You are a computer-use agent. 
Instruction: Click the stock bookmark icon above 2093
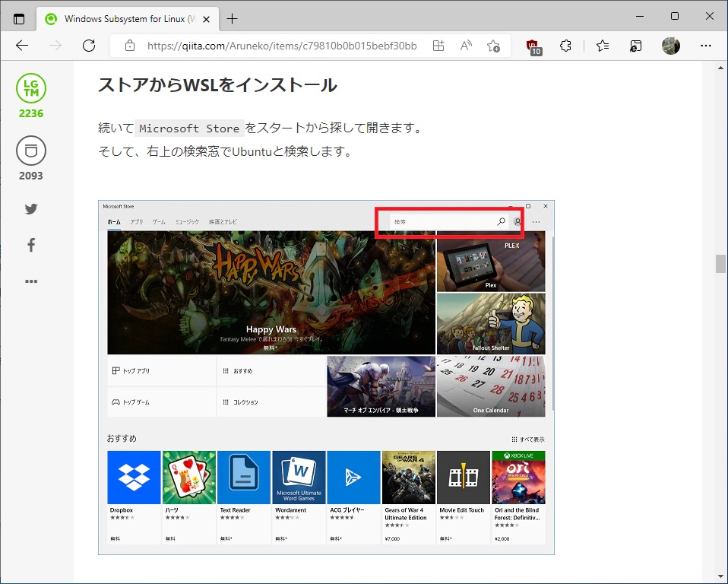point(31,151)
